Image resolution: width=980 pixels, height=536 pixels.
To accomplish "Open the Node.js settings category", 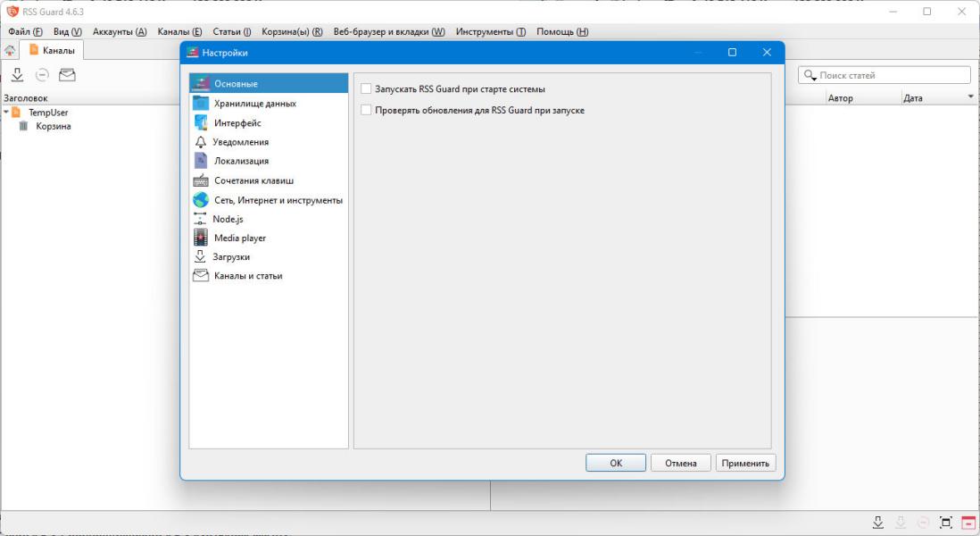I will click(x=268, y=219).
